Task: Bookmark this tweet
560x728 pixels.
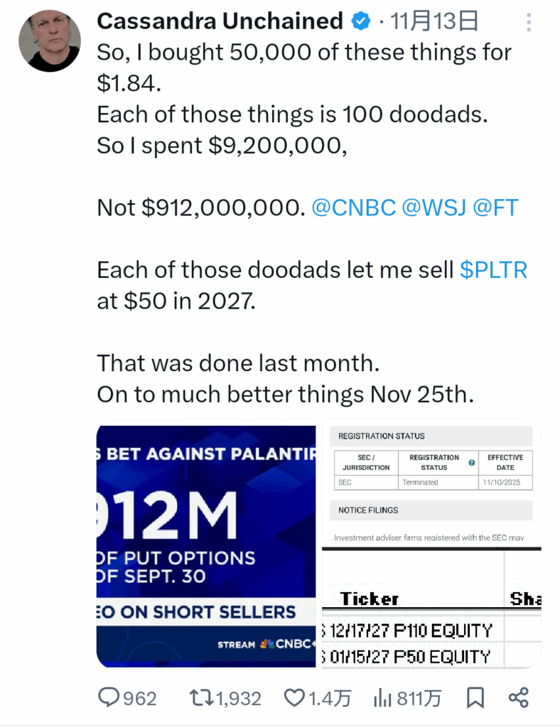Action: (476, 698)
